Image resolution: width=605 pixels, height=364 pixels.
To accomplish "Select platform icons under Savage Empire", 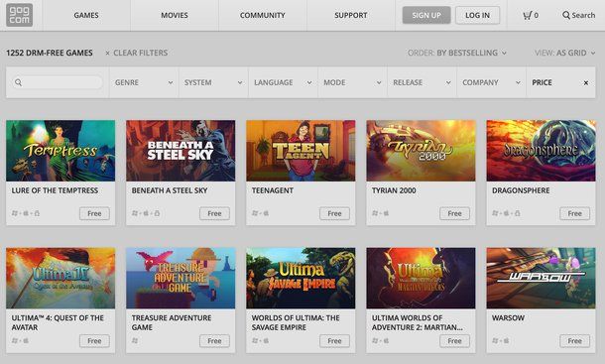I will coord(260,340).
